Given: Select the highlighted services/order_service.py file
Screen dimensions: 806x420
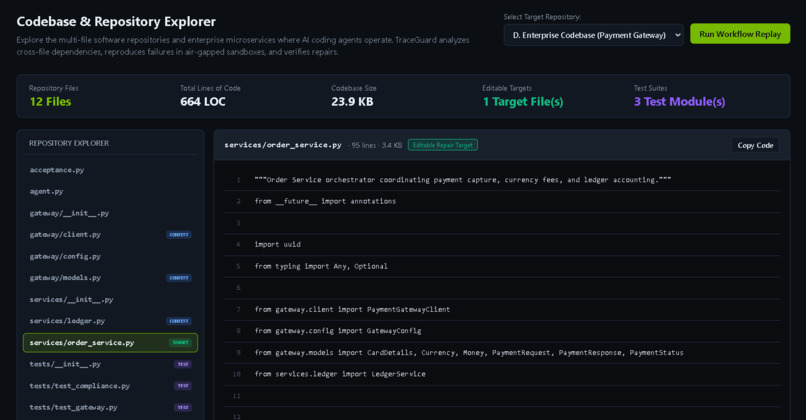Looking at the screenshot, I should pyautogui.click(x=110, y=342).
